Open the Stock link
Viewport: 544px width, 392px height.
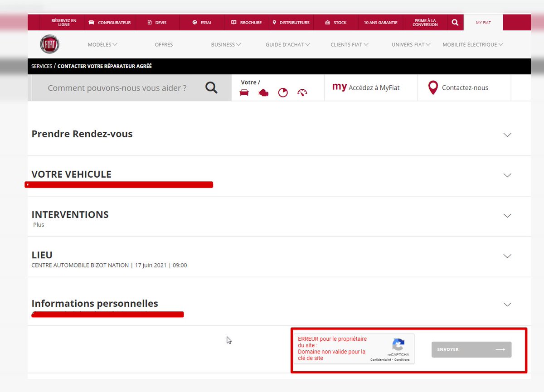(340, 23)
